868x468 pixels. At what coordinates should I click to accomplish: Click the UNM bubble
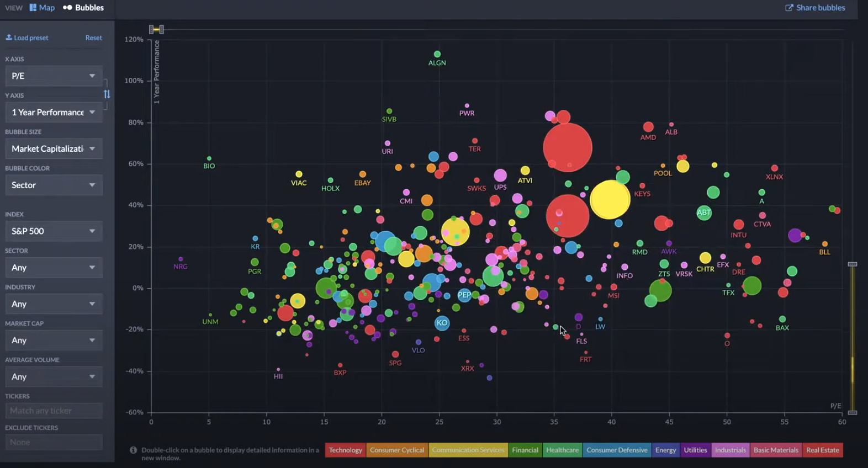(x=210, y=315)
